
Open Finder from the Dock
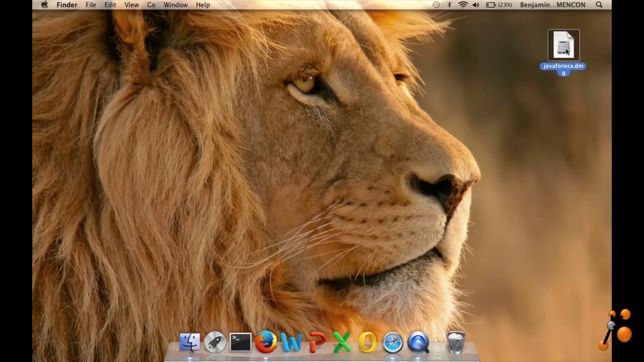pyautogui.click(x=190, y=342)
